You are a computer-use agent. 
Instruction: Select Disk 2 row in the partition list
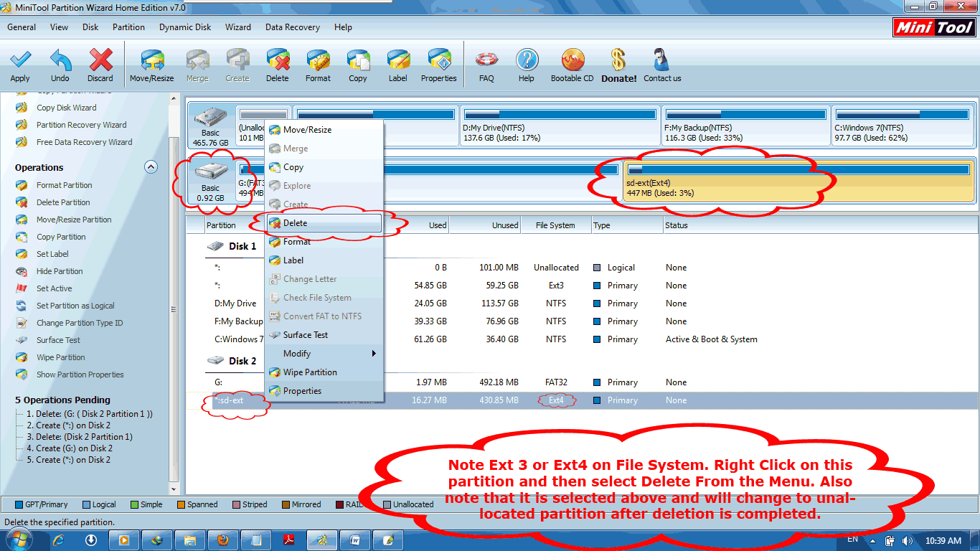point(242,361)
